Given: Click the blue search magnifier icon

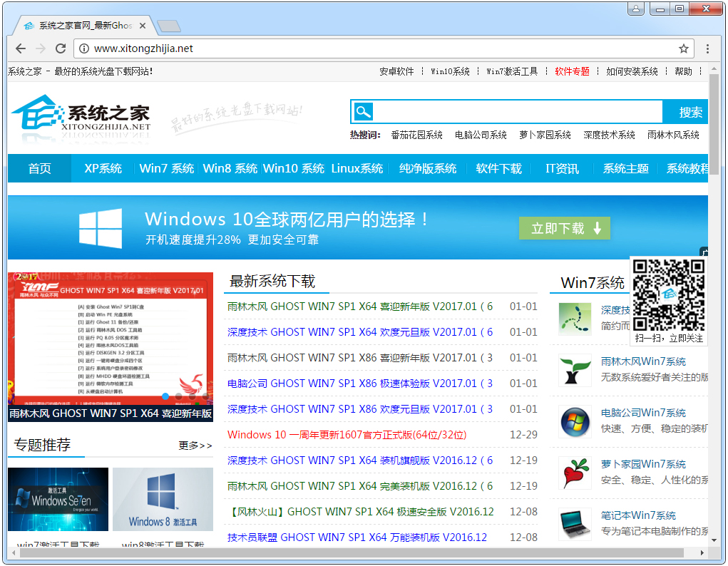Looking at the screenshot, I should [363, 111].
